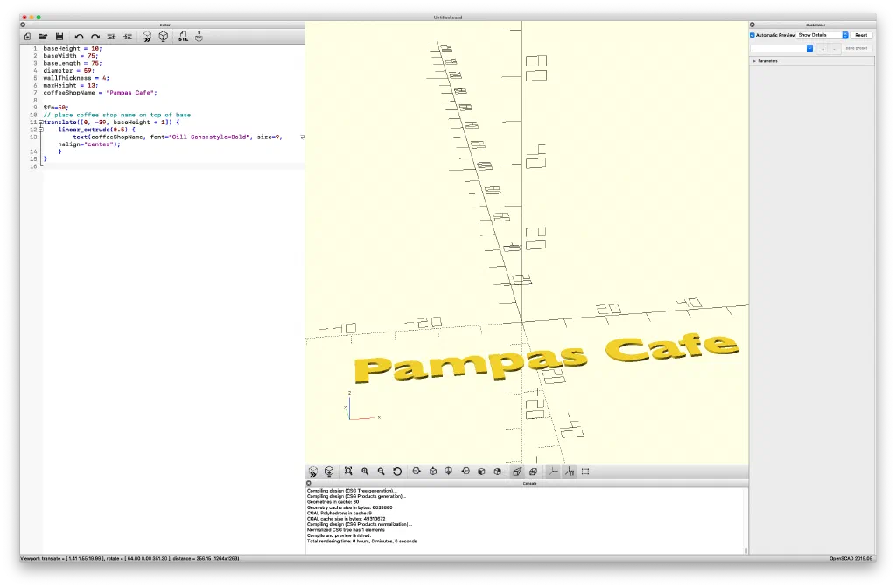This screenshot has width=896, height=588.
Task: Uncheck the Automatic Preview checkbox
Action: coord(752,35)
